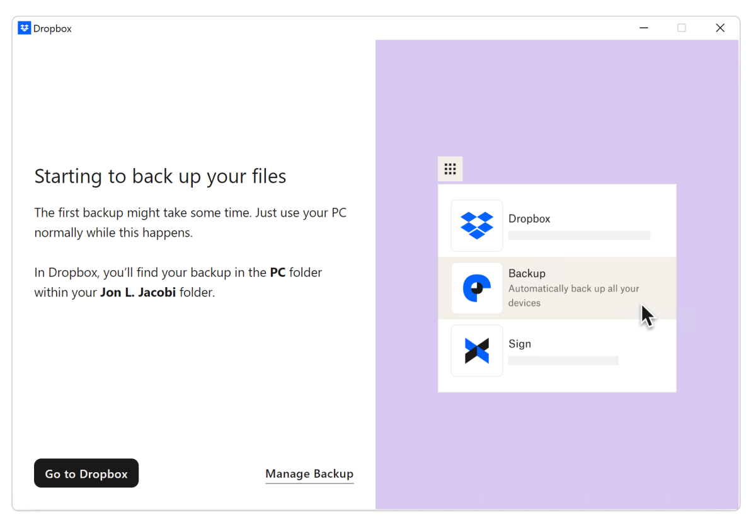The height and width of the screenshot is (532, 756).
Task: Click the gray placeholder bar under Dropbox
Action: (x=579, y=235)
